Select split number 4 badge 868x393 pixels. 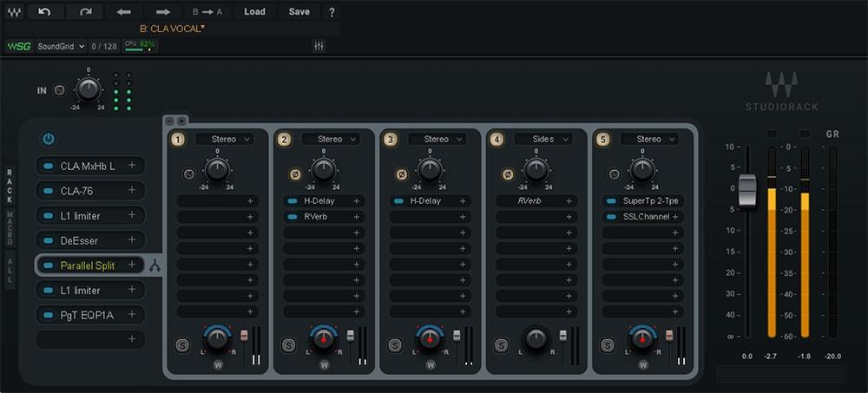pos(497,140)
